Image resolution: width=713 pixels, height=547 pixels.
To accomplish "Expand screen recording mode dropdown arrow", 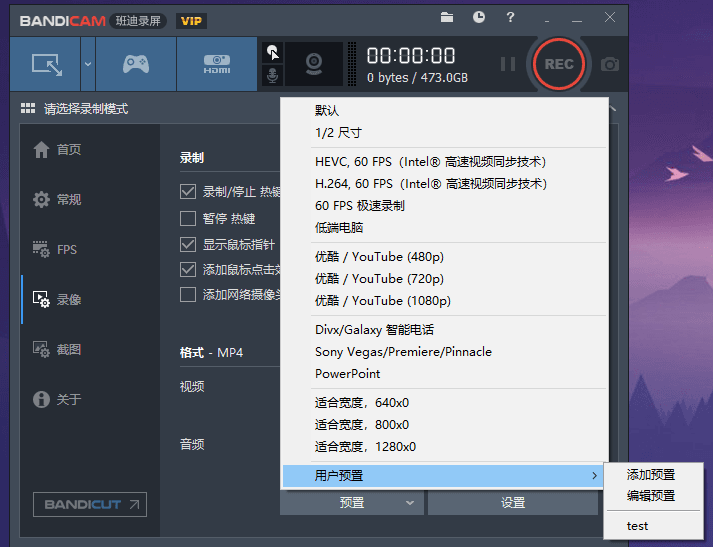I will point(88,64).
